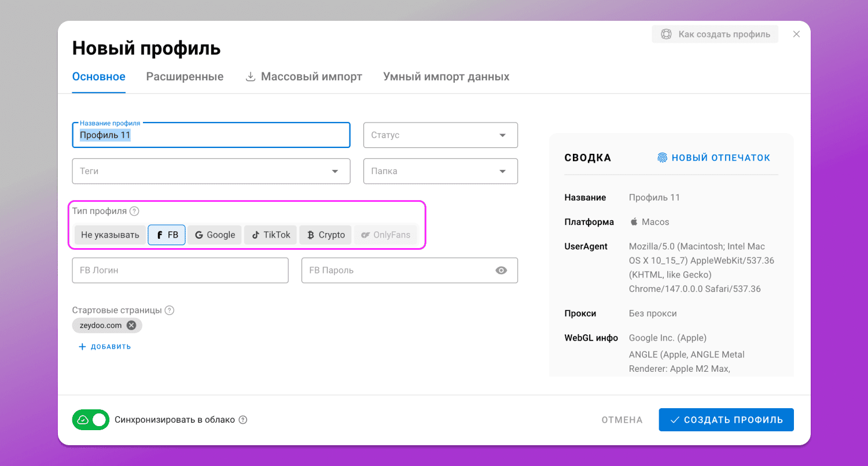Click the СОЗДАТЬ ПРОФИЛЬ button
The height and width of the screenshot is (466, 868).
point(726,420)
